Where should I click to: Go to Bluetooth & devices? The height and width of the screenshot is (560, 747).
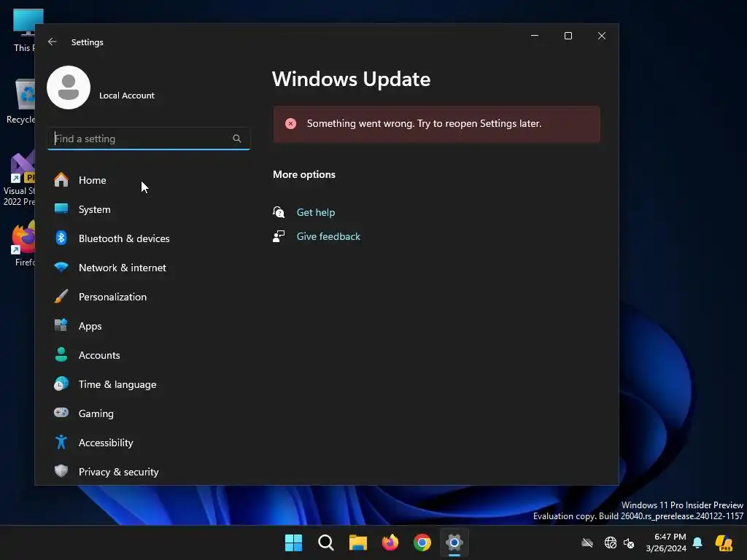(149, 238)
